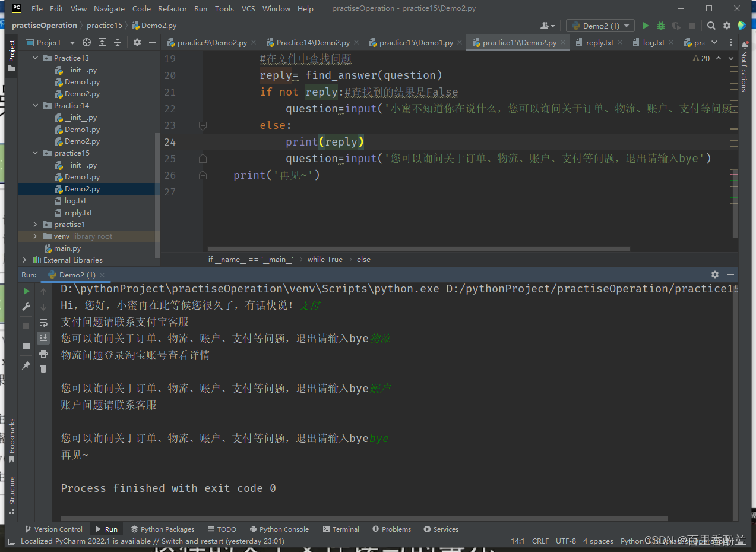
Task: Expand all icon in Project panel
Action: [102, 42]
